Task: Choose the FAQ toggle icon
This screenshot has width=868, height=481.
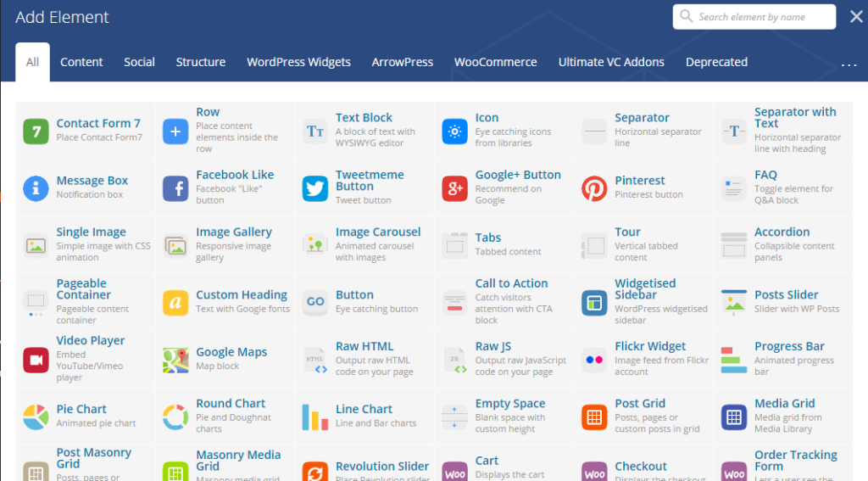Action: (734, 188)
